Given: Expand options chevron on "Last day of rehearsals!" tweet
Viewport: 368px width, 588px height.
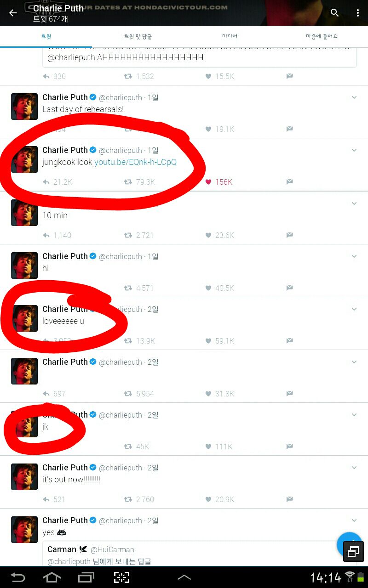Looking at the screenshot, I should click(x=354, y=97).
